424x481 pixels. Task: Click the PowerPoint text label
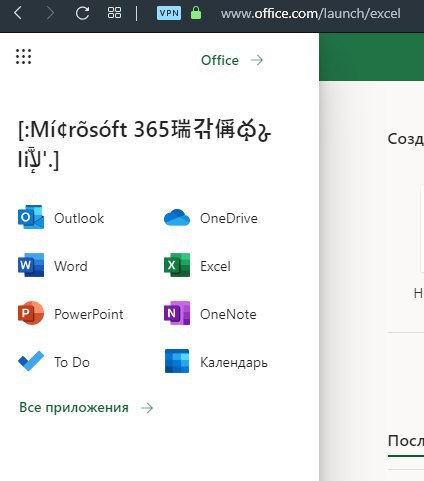pos(89,314)
